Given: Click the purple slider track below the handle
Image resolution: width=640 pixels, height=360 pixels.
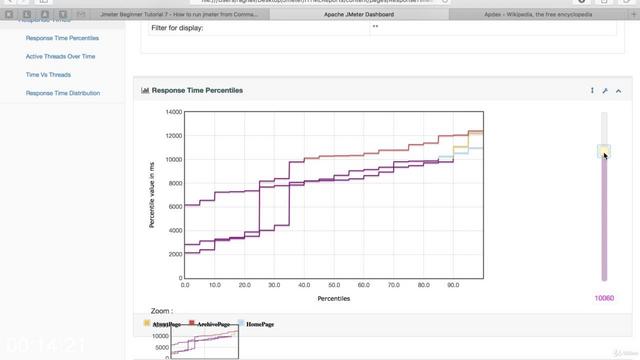Looking at the screenshot, I should click(x=604, y=219).
